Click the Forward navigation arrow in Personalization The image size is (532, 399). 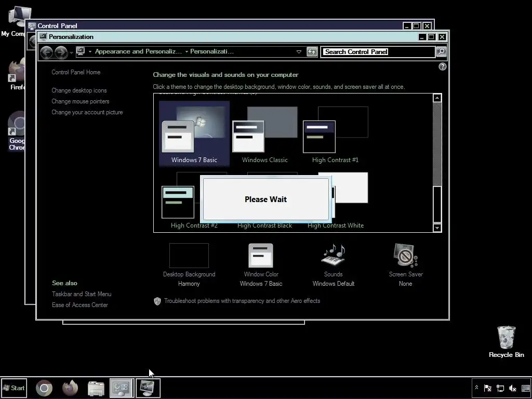tap(61, 52)
